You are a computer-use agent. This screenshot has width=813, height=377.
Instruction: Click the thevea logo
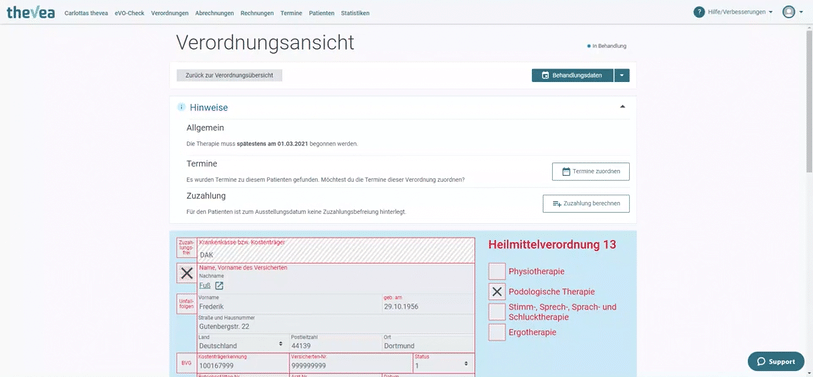point(31,12)
